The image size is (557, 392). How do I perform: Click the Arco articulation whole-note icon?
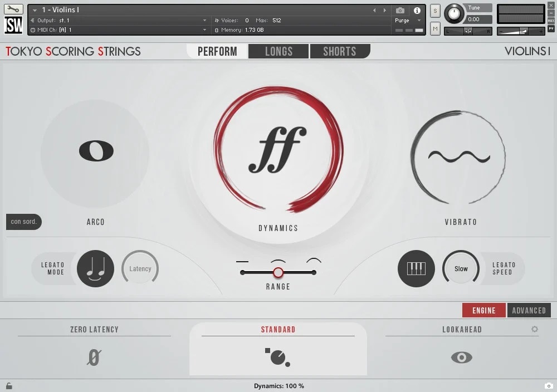(x=96, y=151)
